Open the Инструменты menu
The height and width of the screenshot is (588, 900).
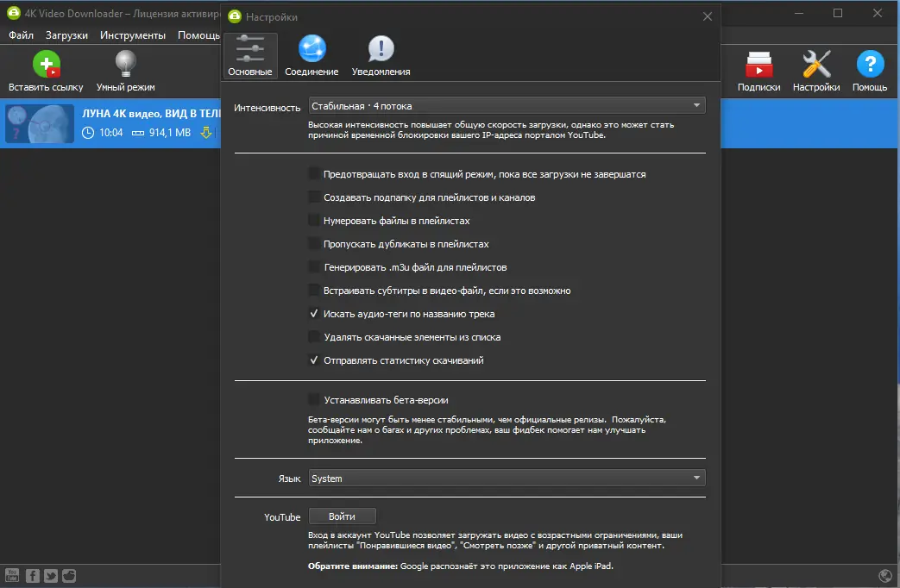133,35
